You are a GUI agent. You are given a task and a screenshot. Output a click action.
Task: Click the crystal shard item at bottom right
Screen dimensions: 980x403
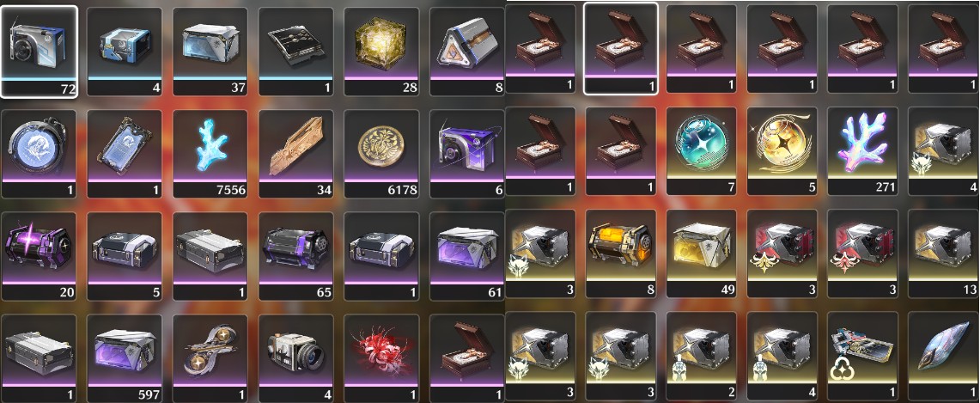tap(943, 356)
